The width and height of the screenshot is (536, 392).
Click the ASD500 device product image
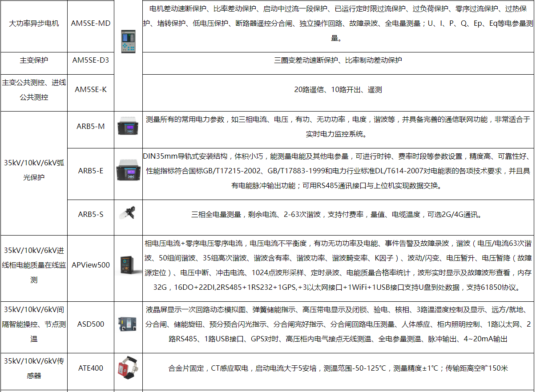coord(128,324)
